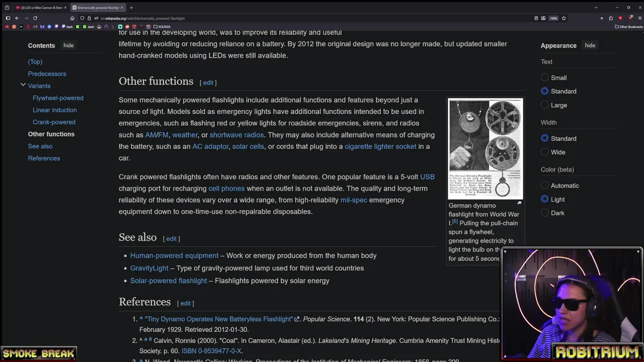Go to See also in Contents
This screenshot has height=362, width=644.
(x=40, y=146)
